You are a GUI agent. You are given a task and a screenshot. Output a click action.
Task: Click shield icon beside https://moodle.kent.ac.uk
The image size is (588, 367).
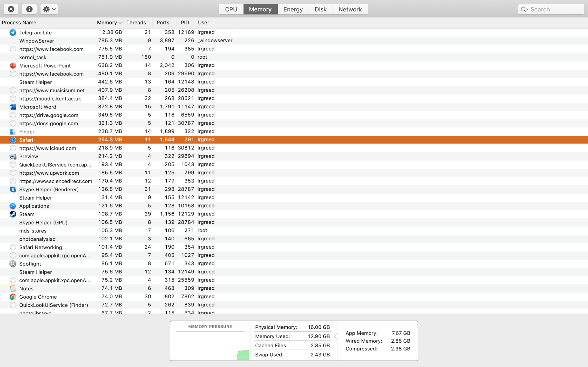(x=13, y=98)
